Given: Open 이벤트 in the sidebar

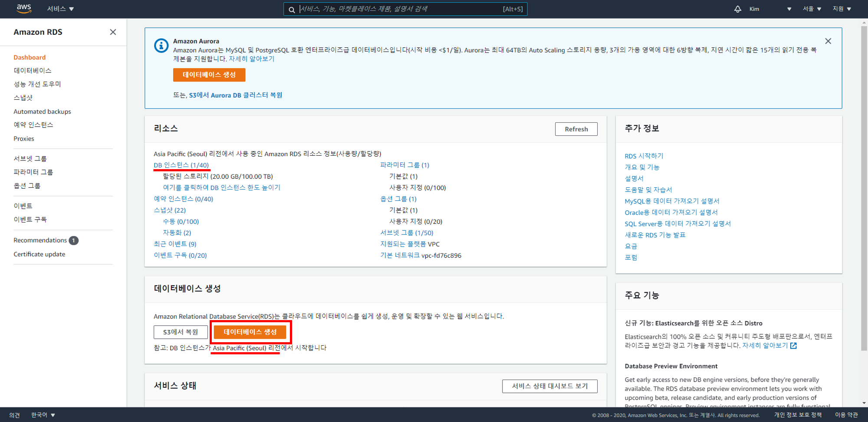Looking at the screenshot, I should tap(23, 206).
